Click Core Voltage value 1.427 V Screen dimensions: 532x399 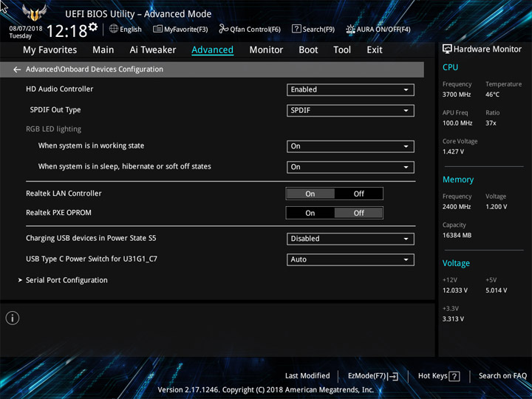tap(453, 151)
